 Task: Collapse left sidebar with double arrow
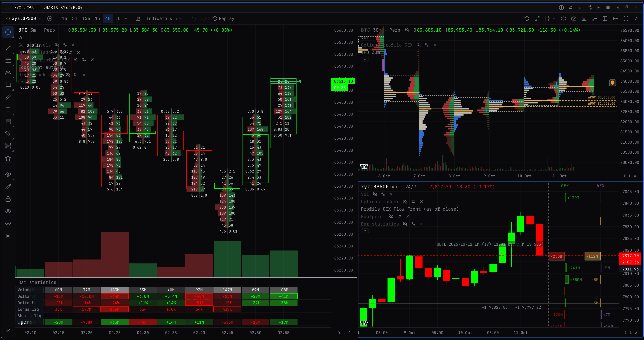point(8,331)
